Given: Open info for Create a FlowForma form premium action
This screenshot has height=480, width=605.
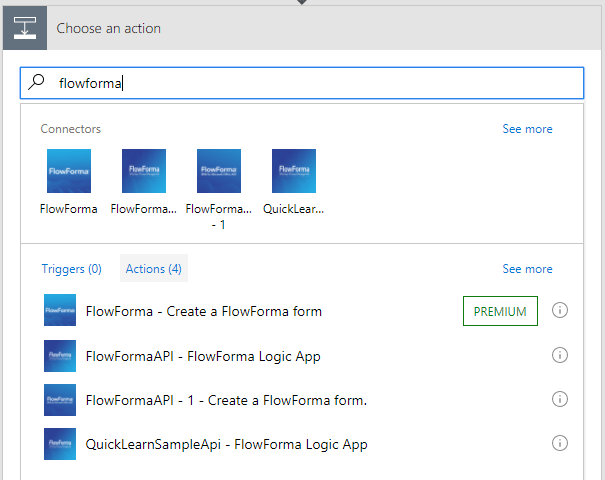Looking at the screenshot, I should pyautogui.click(x=559, y=310).
